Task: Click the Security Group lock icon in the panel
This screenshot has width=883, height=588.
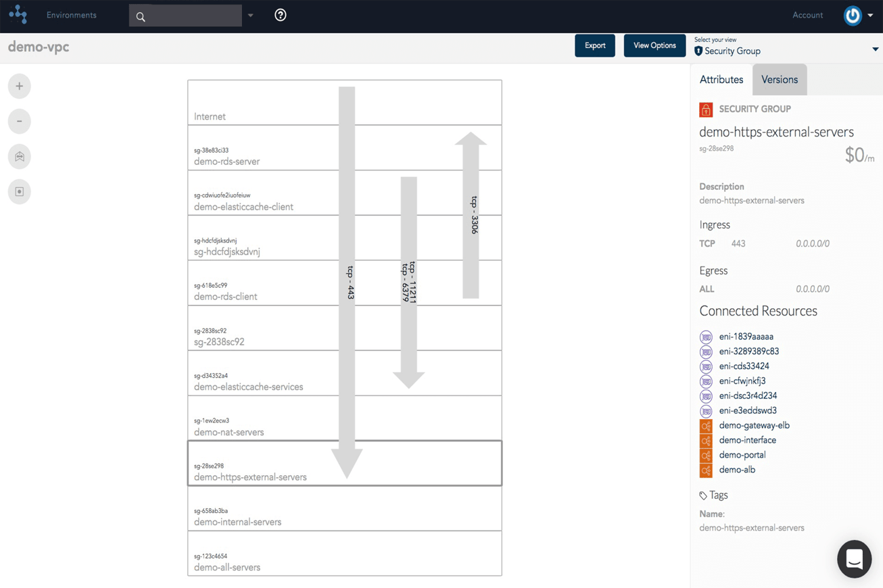Action: [x=706, y=109]
